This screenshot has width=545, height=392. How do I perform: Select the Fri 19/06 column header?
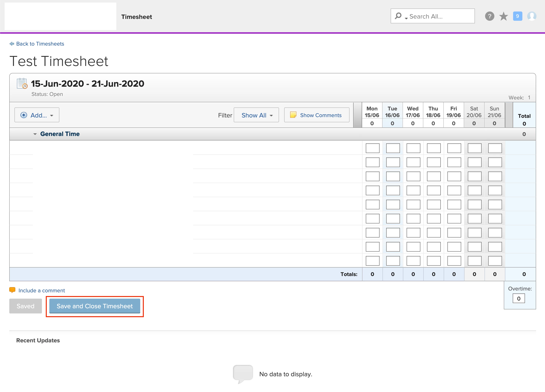pyautogui.click(x=453, y=112)
